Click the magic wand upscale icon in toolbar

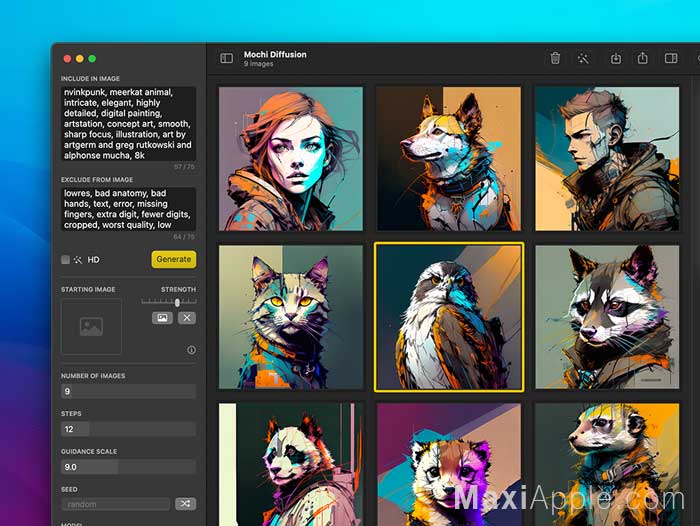pos(583,58)
